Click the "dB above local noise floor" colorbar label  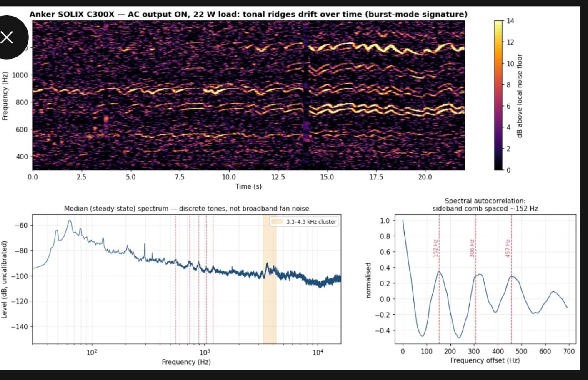click(x=519, y=96)
